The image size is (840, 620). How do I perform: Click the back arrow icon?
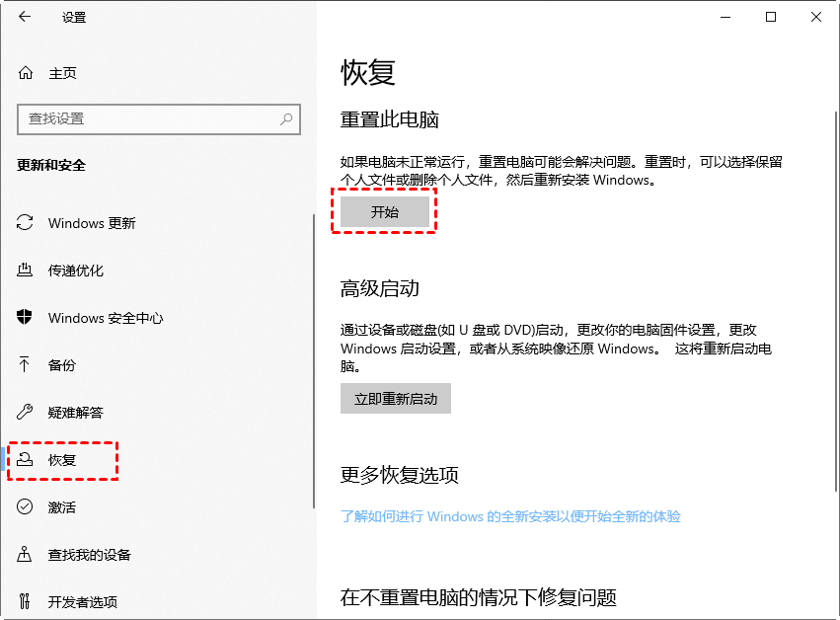point(25,17)
